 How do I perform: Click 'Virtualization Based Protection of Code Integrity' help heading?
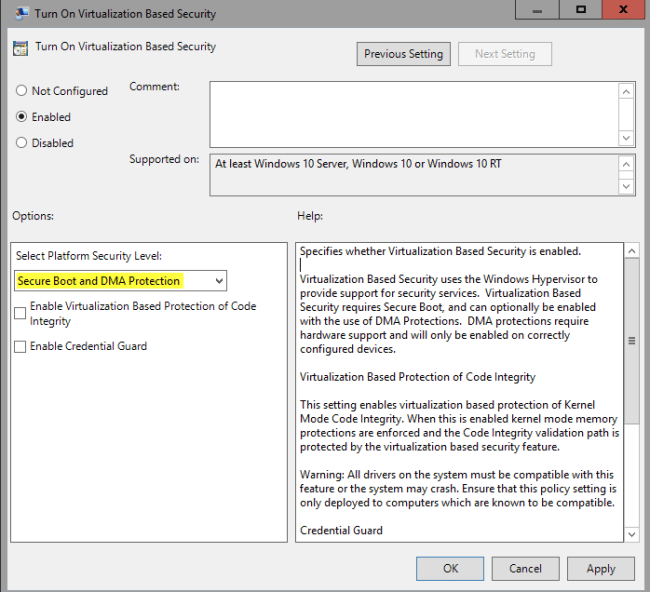click(417, 377)
